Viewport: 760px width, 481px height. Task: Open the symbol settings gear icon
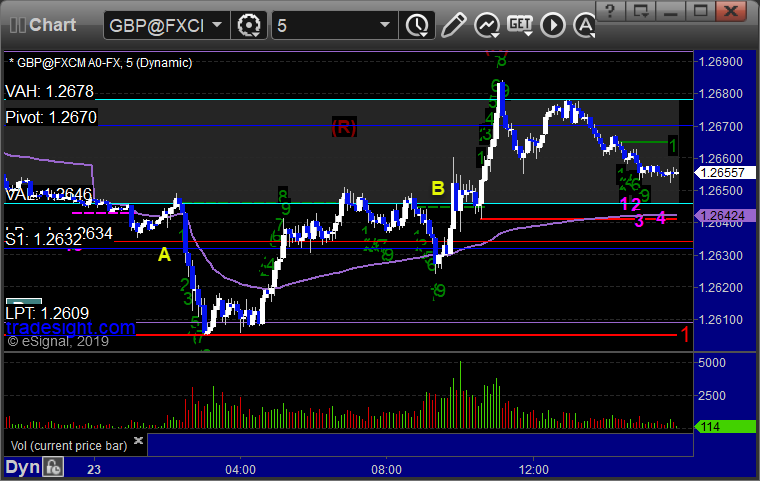249,25
